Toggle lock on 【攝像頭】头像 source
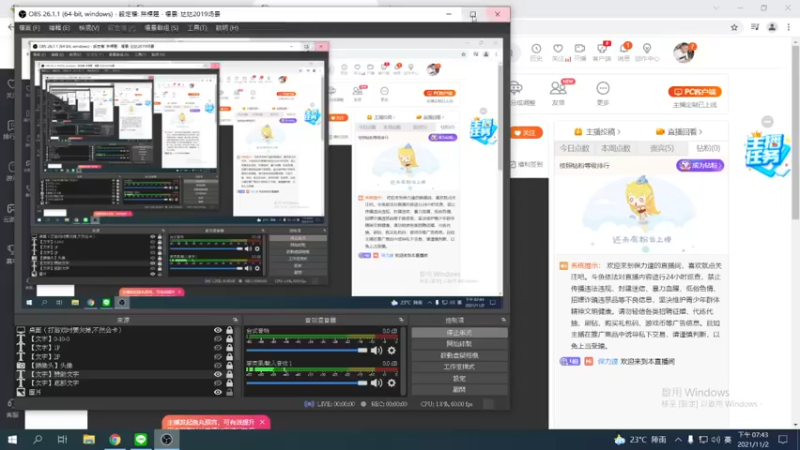800x450 pixels. coord(230,365)
